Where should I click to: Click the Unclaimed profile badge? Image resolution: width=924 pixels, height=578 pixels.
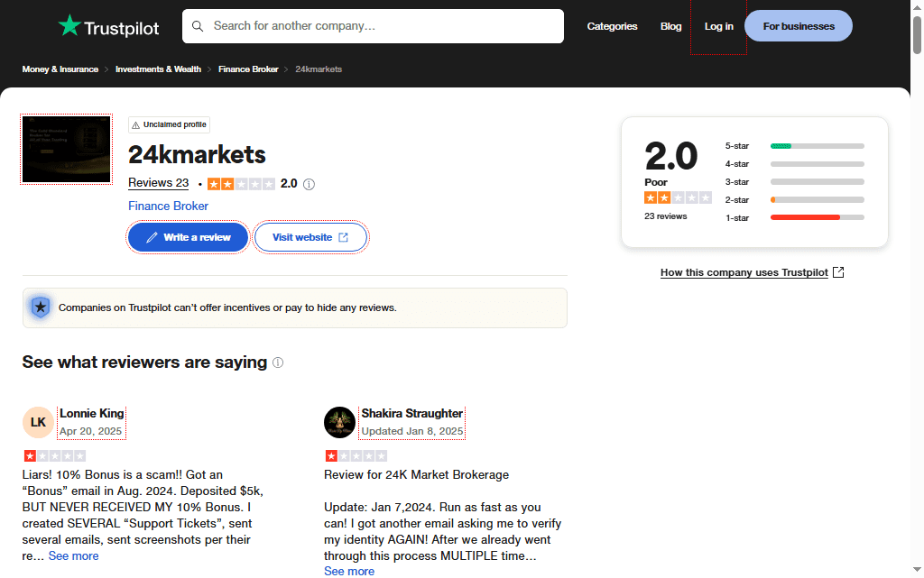coord(169,124)
